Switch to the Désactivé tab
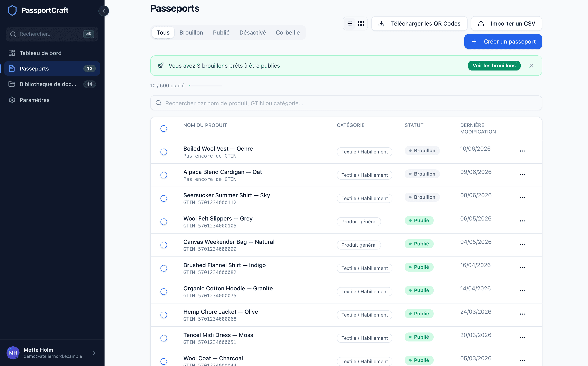Image resolution: width=588 pixels, height=366 pixels. [x=253, y=33]
